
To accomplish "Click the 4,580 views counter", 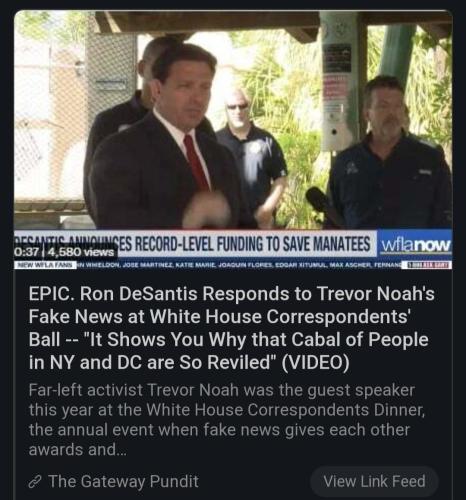I will click(x=81, y=252).
